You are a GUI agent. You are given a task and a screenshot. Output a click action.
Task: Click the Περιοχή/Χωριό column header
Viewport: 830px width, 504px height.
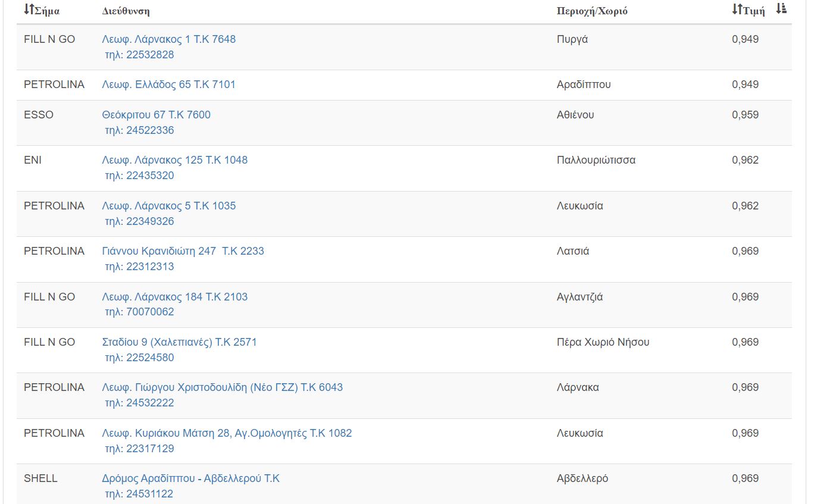pyautogui.click(x=592, y=11)
